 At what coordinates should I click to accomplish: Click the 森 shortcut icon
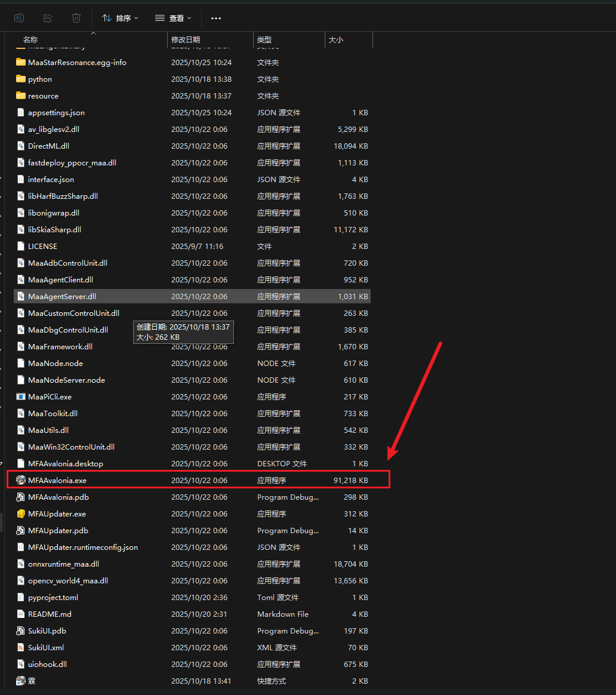tap(21, 681)
